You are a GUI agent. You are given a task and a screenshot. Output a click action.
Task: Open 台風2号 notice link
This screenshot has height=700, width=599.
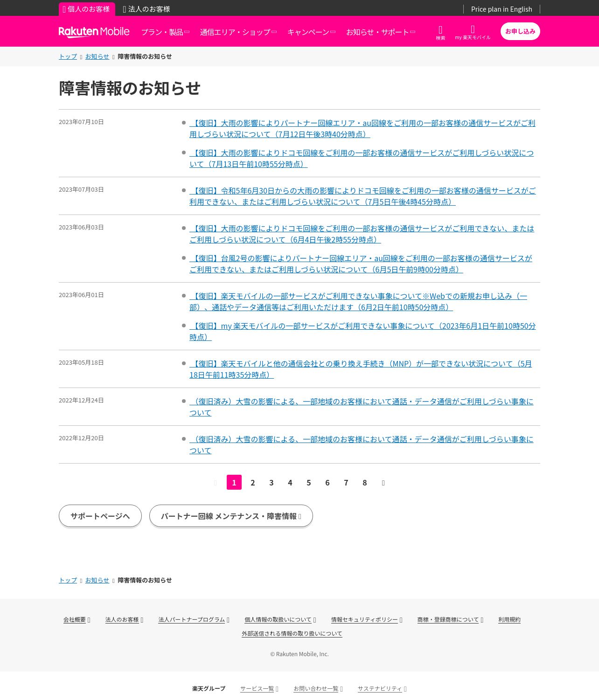tap(361, 264)
